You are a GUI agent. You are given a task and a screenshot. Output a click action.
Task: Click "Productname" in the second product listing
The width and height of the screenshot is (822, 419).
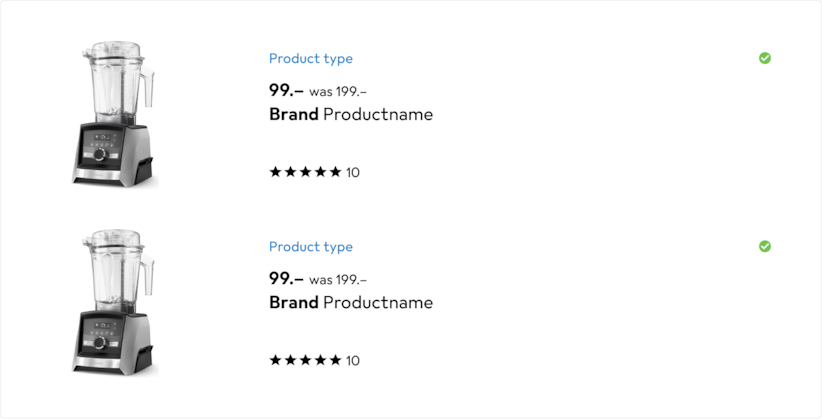378,302
